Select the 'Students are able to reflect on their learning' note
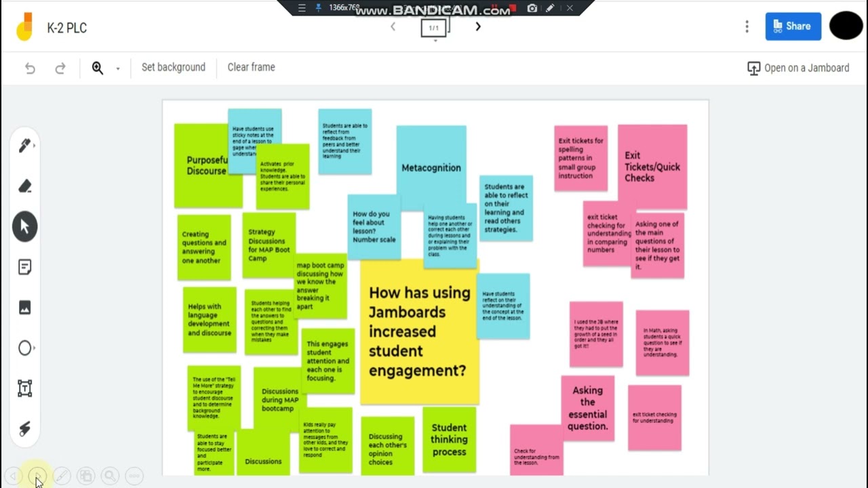The height and width of the screenshot is (488, 868). click(x=506, y=208)
